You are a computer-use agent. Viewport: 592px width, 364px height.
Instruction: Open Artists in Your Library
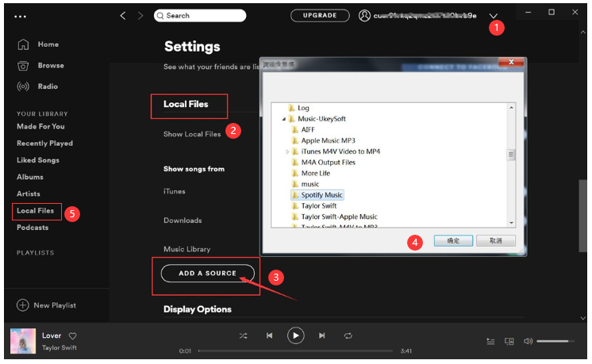(29, 193)
